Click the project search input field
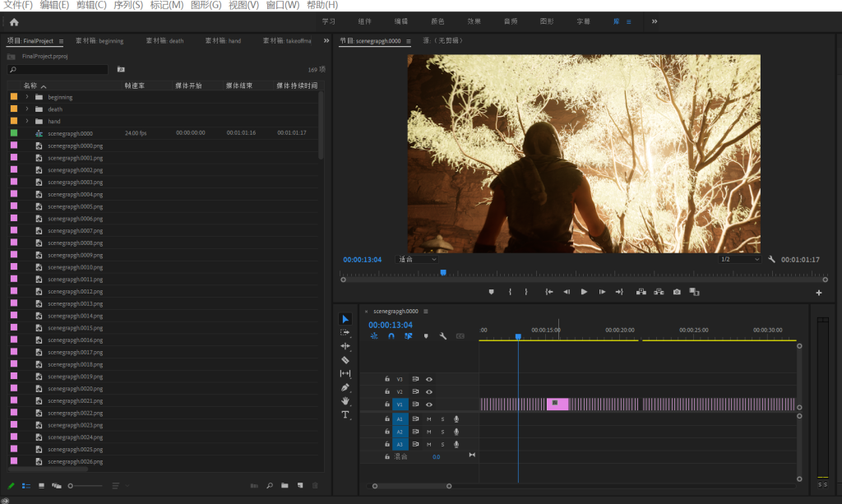 point(58,69)
